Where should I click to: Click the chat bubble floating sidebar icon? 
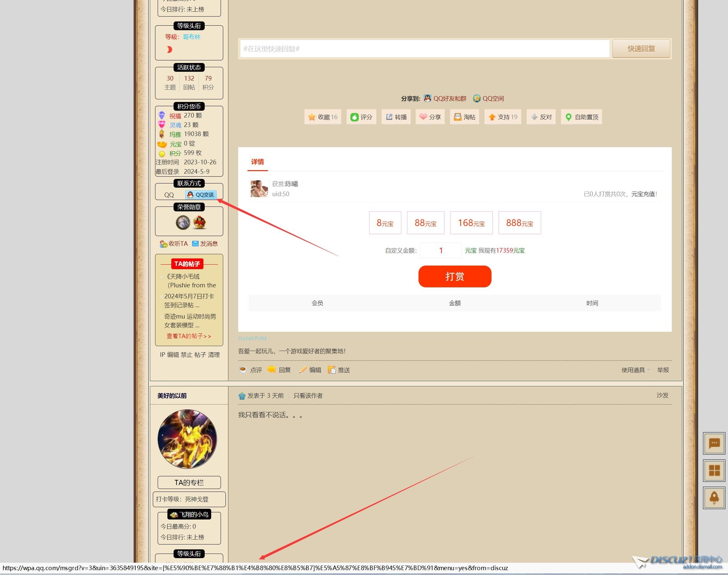point(714,443)
